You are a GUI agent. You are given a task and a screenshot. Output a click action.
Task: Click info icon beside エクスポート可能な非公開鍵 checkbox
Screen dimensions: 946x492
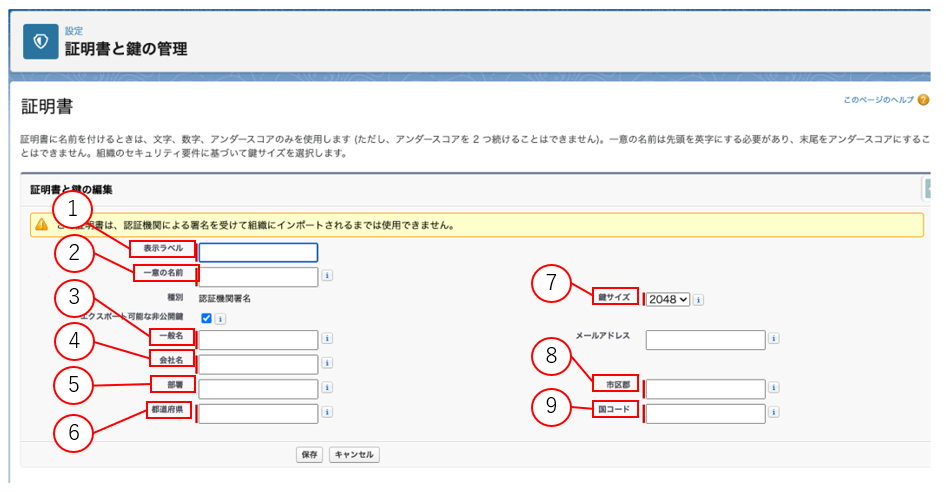pyautogui.click(x=220, y=319)
